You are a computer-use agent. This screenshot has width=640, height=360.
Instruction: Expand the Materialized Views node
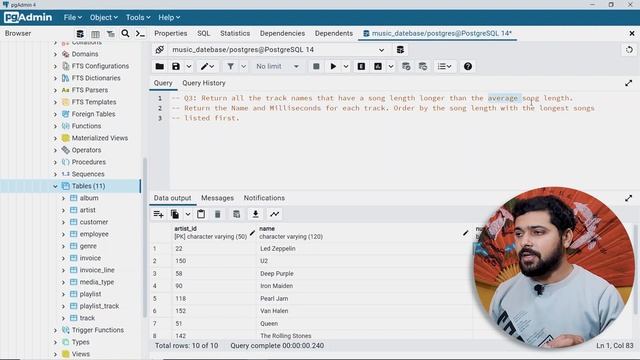[x=55, y=138]
